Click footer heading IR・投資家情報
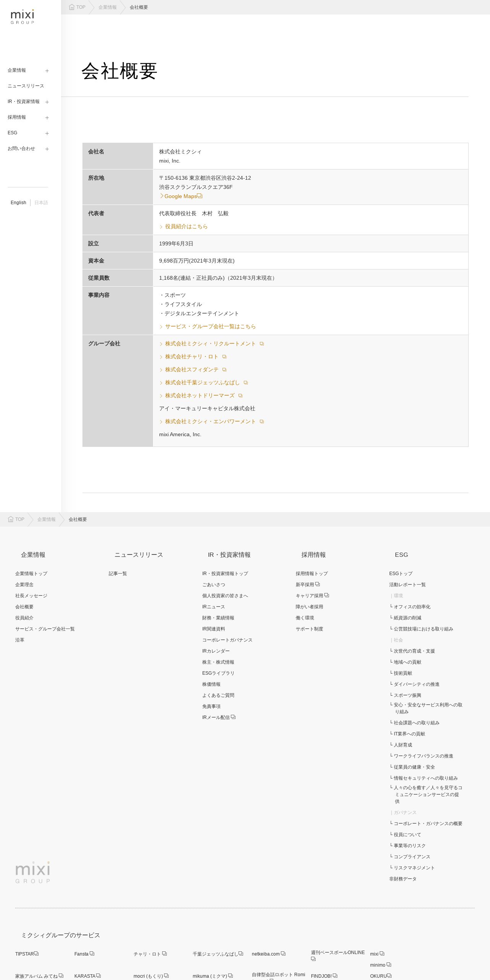The width and height of the screenshot is (490, 980). coord(229,555)
